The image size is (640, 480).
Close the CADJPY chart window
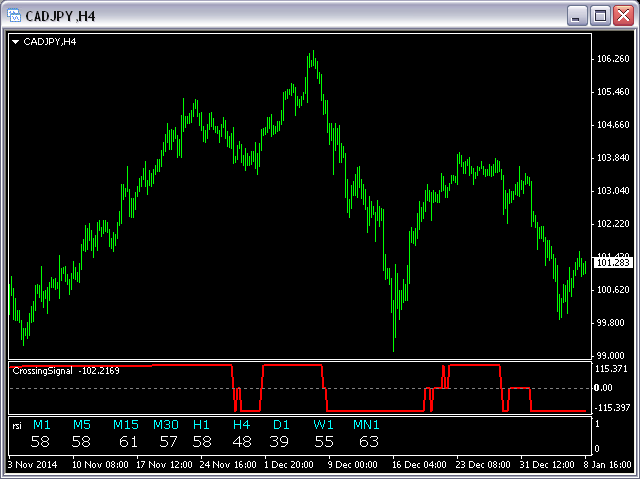pyautogui.click(x=622, y=16)
